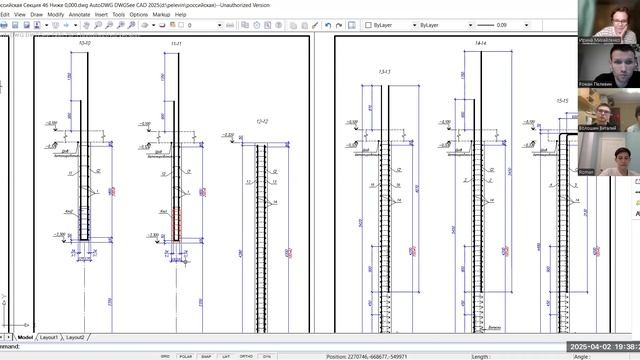Expand the dropdown arrow next to export icon
This screenshot has width=640, height=360.
click(47, 25)
